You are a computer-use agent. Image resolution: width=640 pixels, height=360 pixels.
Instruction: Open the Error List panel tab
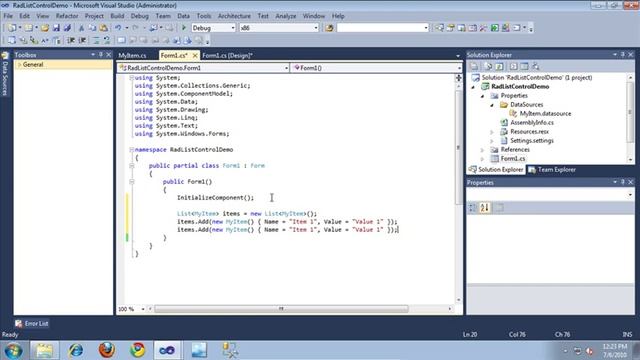pos(32,323)
